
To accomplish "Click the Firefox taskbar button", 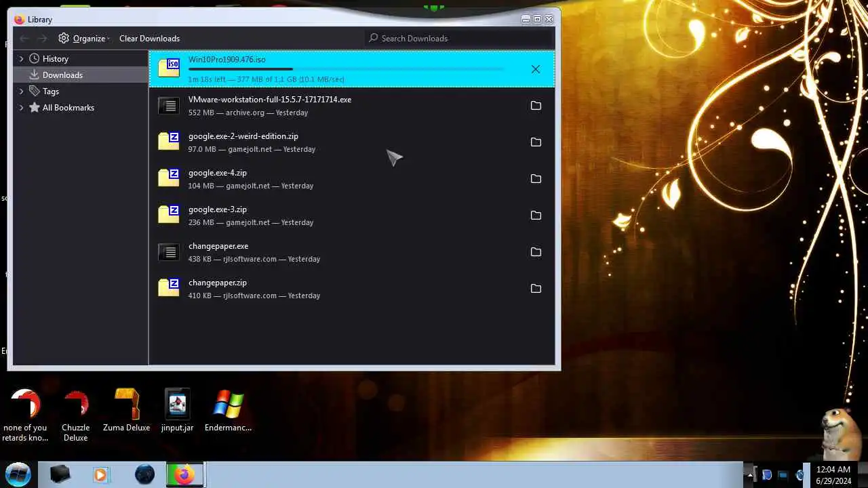I will coord(184,474).
